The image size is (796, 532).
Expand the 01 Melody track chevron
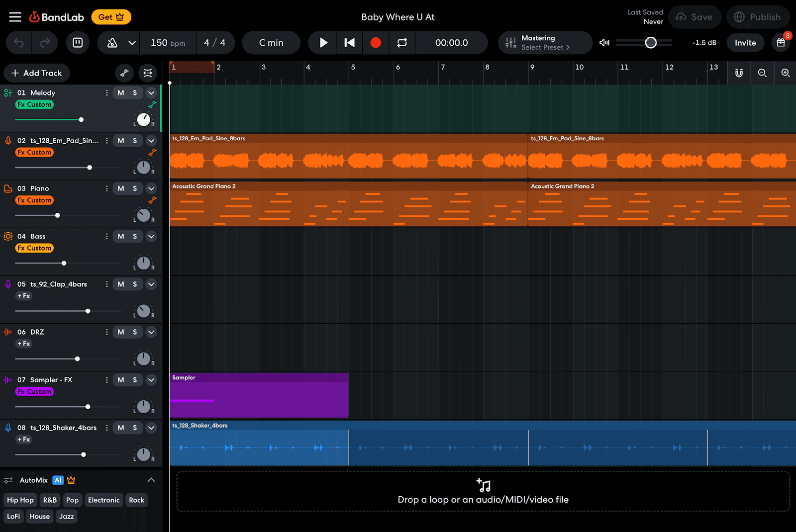point(151,93)
